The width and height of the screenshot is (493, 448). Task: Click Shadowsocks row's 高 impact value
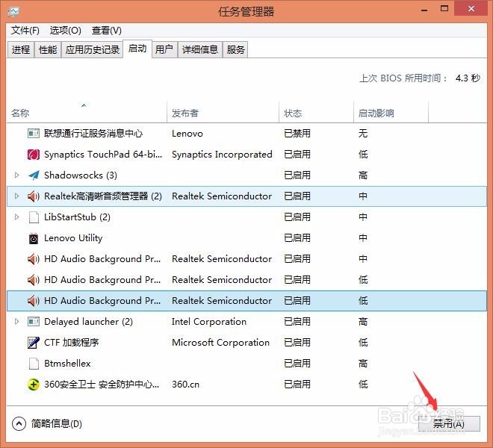363,175
